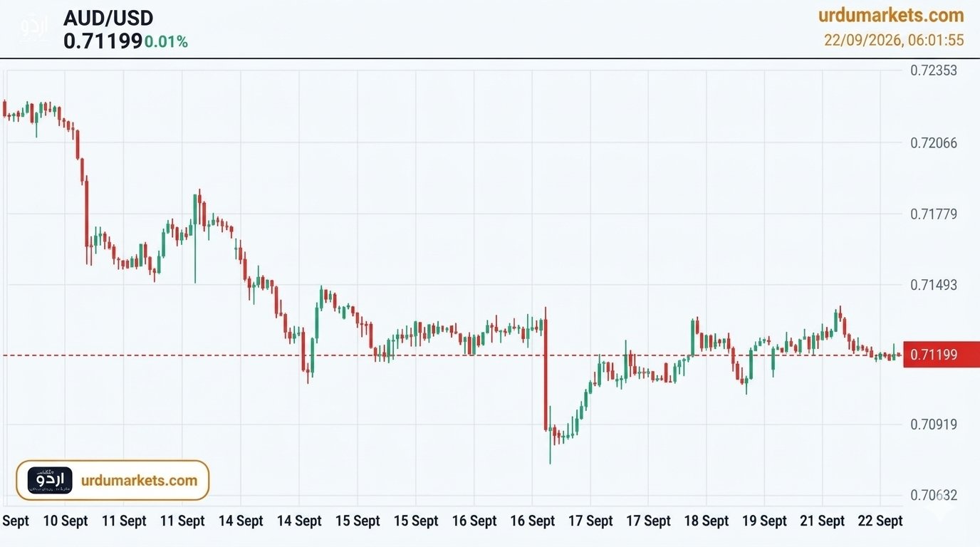Select the AUD/USD pair title
This screenshot has width=980, height=547.
pyautogui.click(x=108, y=18)
